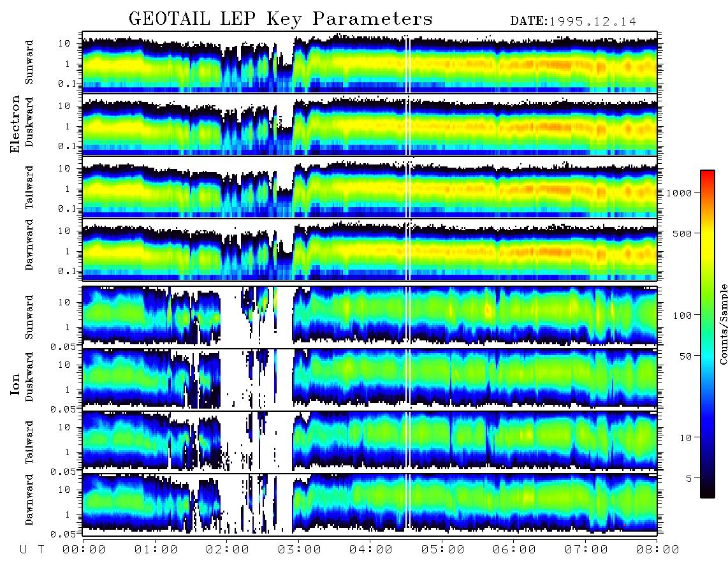The image size is (728, 561).
Task: Open the Ion Tailward spectrogram panel
Action: coord(370,442)
